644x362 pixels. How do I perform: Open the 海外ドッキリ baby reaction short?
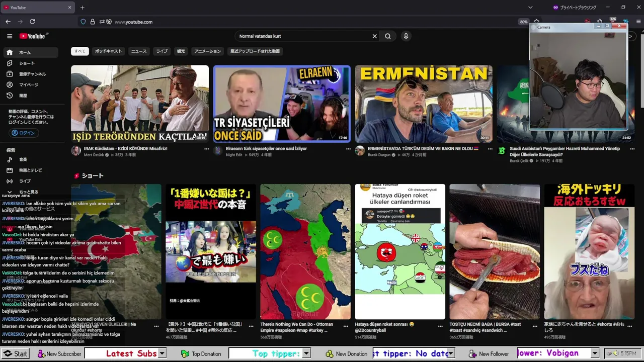pos(589,251)
